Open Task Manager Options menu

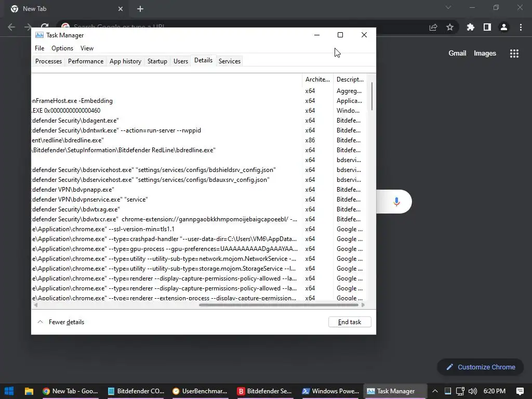click(x=62, y=48)
